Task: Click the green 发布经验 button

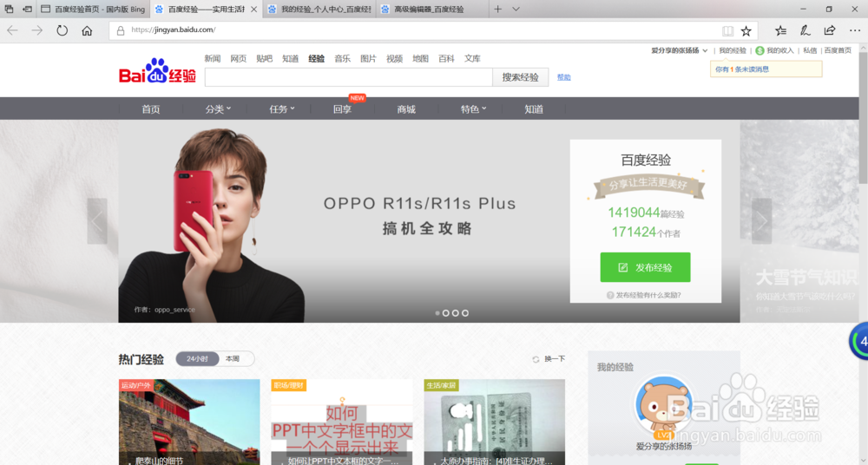Action: click(645, 267)
